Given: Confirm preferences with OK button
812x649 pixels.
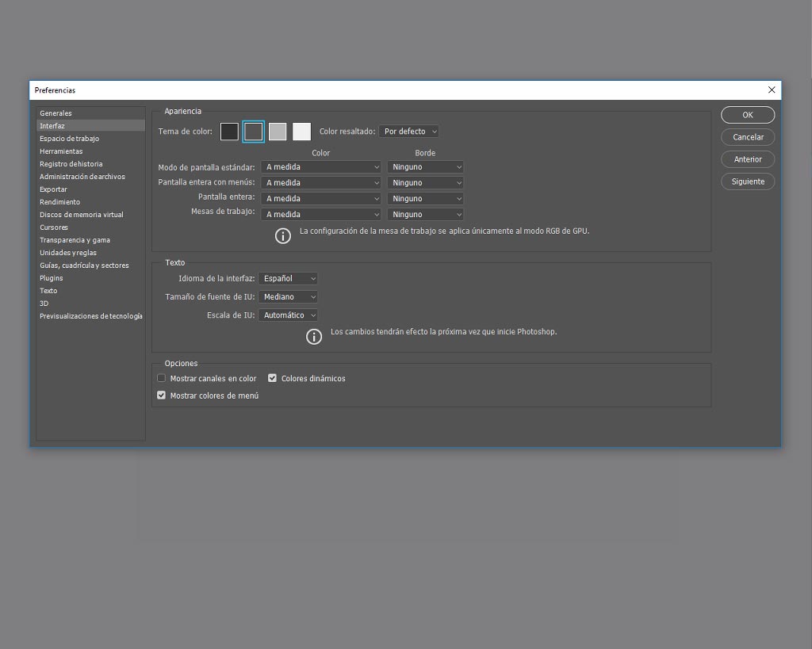Looking at the screenshot, I should coord(748,115).
